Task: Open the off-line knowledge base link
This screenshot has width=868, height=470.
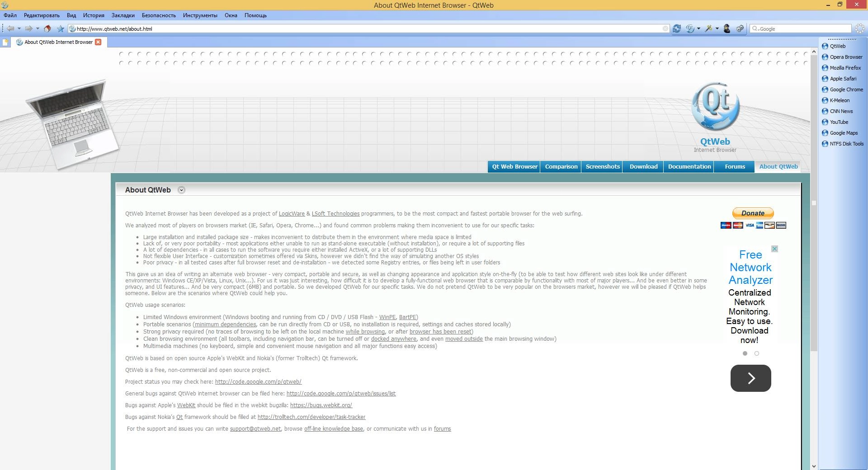Action: 334,429
